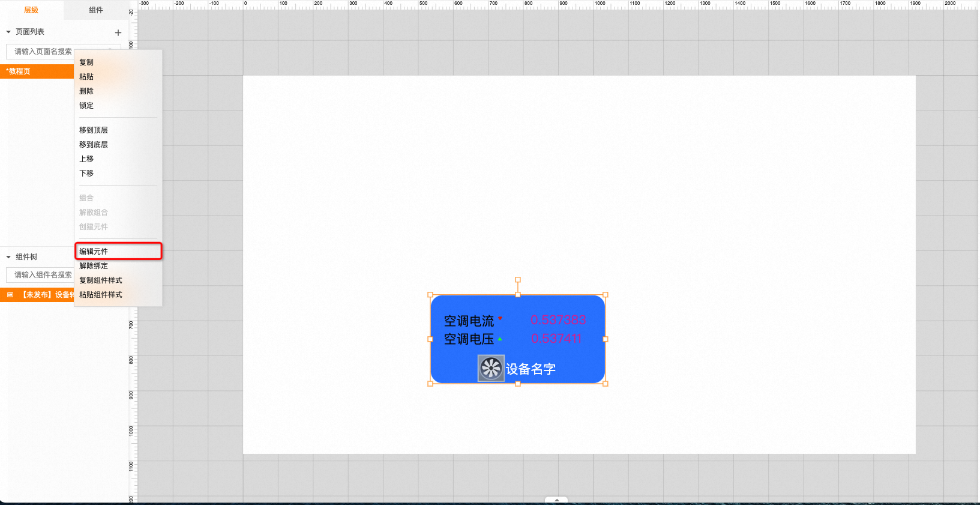Click the 空调电压 label on the widget
This screenshot has height=505, width=980.
click(x=469, y=339)
